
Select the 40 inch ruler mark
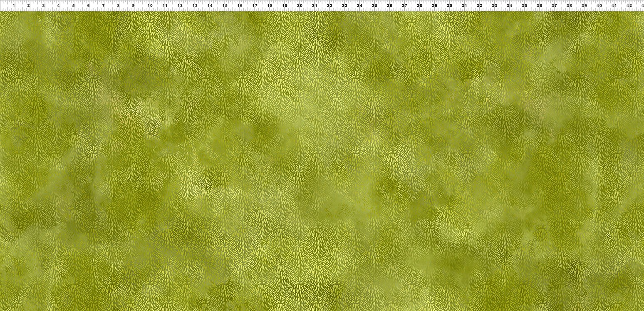point(599,6)
